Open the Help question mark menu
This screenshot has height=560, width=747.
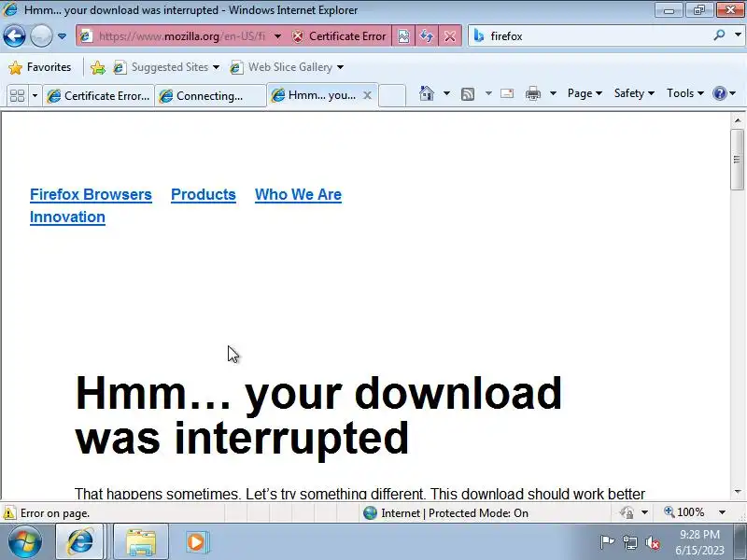(724, 93)
